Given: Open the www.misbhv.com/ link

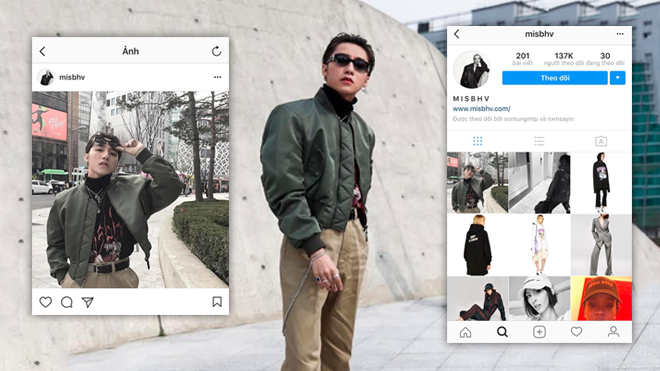Looking at the screenshot, I should pyautogui.click(x=482, y=109).
